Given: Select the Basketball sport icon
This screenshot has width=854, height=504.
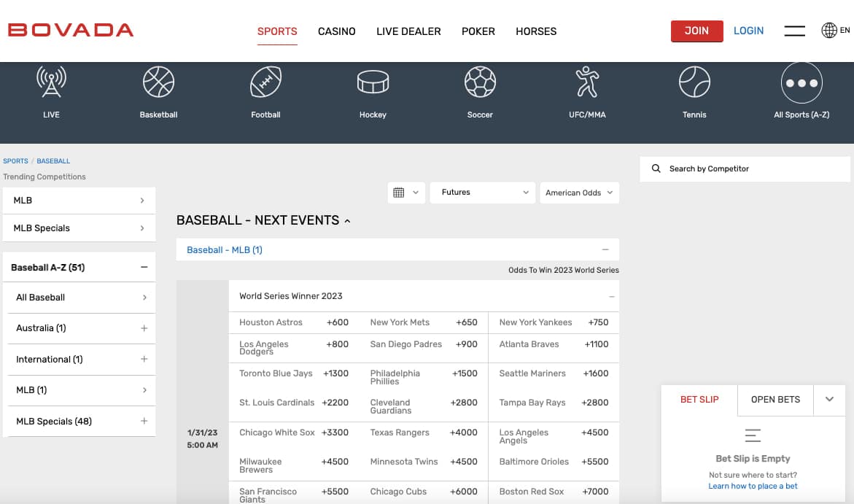Looking at the screenshot, I should click(x=158, y=82).
